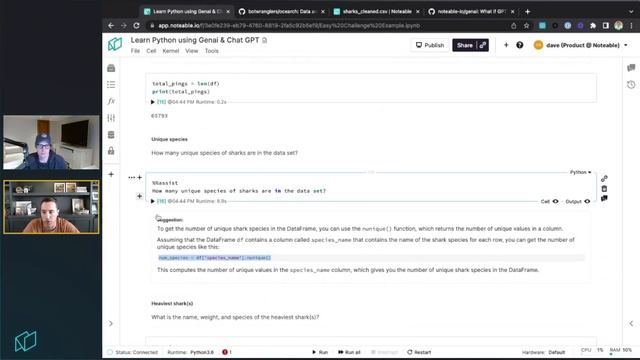Expand the left sidebar chevron
The width and height of the screenshot is (640, 360).
click(x=111, y=324)
